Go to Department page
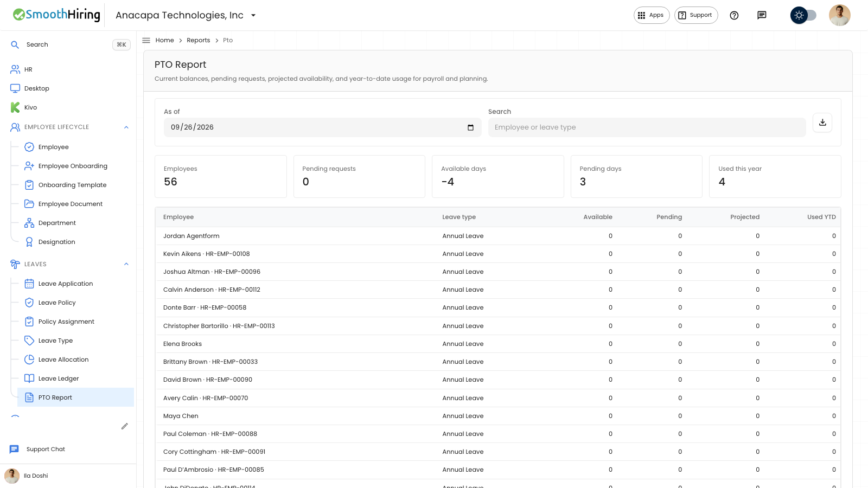Screen dimensions: 868x488 [x=57, y=223]
